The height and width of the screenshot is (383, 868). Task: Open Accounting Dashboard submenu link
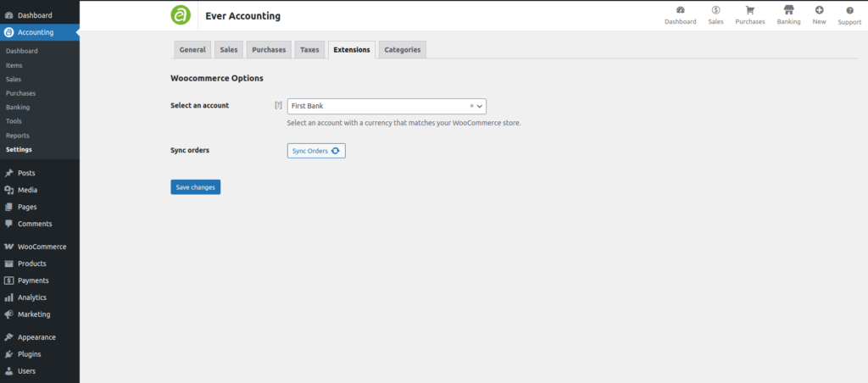21,51
